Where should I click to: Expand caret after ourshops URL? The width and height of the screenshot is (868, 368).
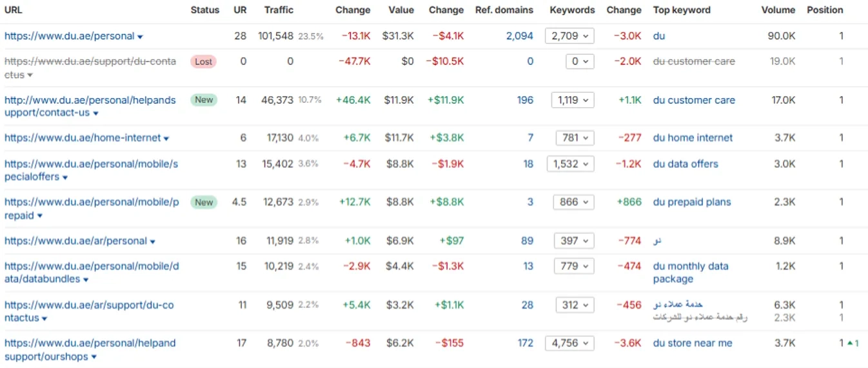(x=94, y=357)
